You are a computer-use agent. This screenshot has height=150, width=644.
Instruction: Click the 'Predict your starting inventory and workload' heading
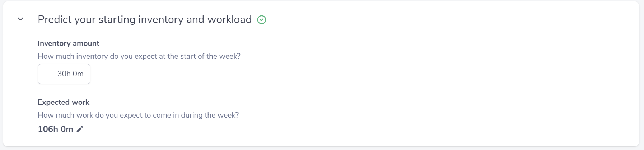[x=144, y=19]
